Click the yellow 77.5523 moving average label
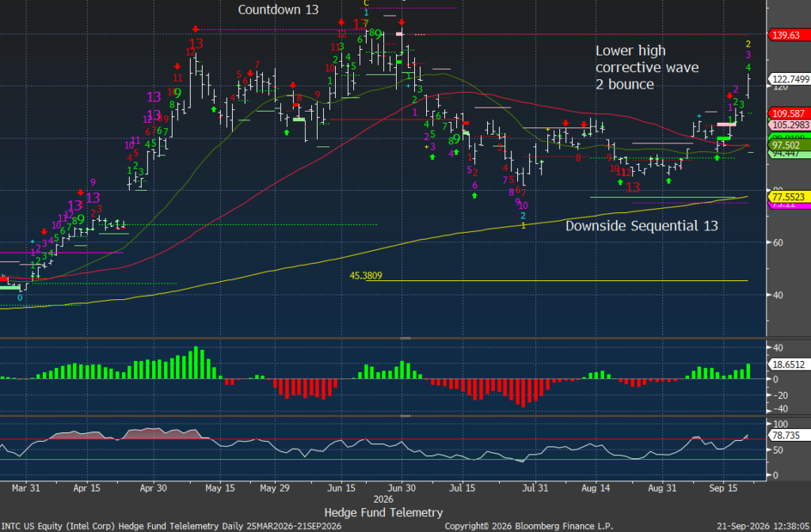This screenshot has width=811, height=532. click(788, 197)
